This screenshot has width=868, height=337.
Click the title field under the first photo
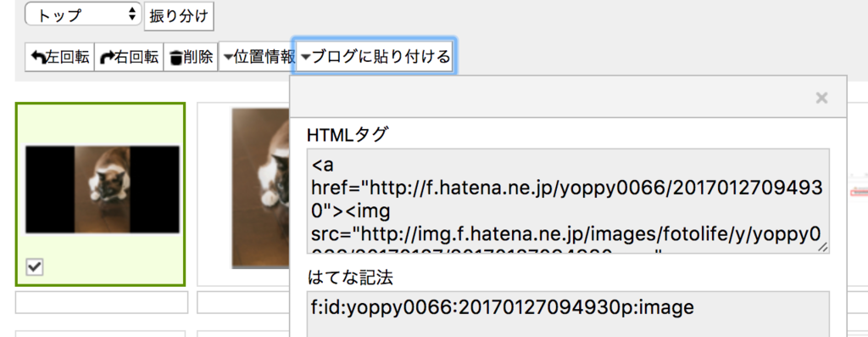click(102, 303)
